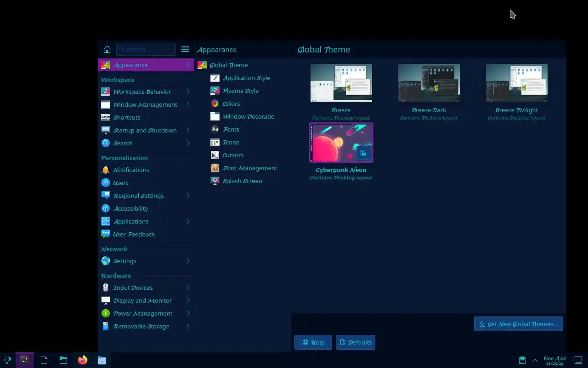Expand the Workspace Behavior chevron
The image size is (588, 368).
coord(188,92)
